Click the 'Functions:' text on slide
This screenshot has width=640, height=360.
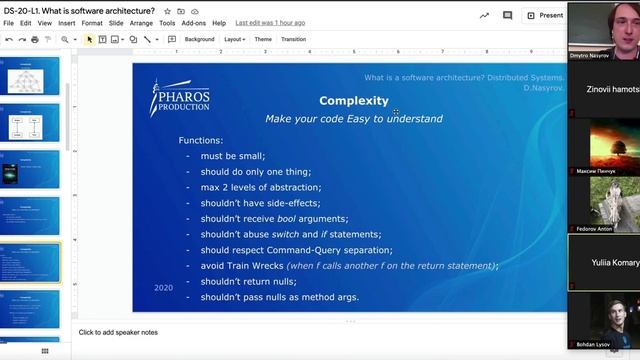[201, 140]
